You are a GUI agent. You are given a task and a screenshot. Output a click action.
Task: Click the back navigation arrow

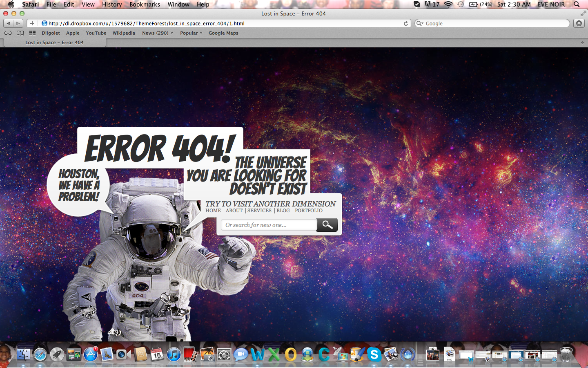pos(9,23)
